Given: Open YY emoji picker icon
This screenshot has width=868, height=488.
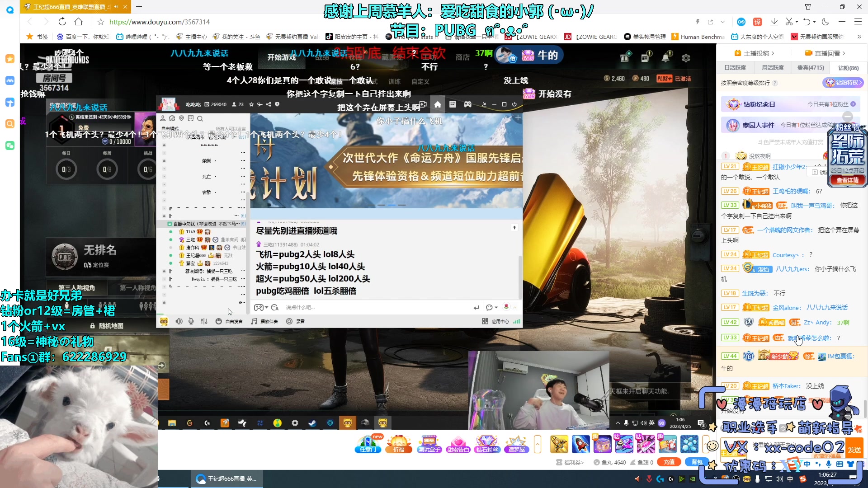Looking at the screenshot, I should pos(275,307).
